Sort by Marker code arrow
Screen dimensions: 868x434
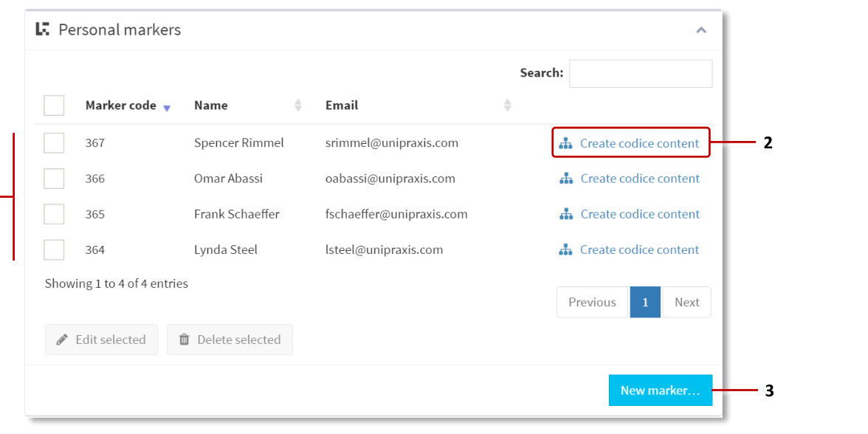point(167,107)
